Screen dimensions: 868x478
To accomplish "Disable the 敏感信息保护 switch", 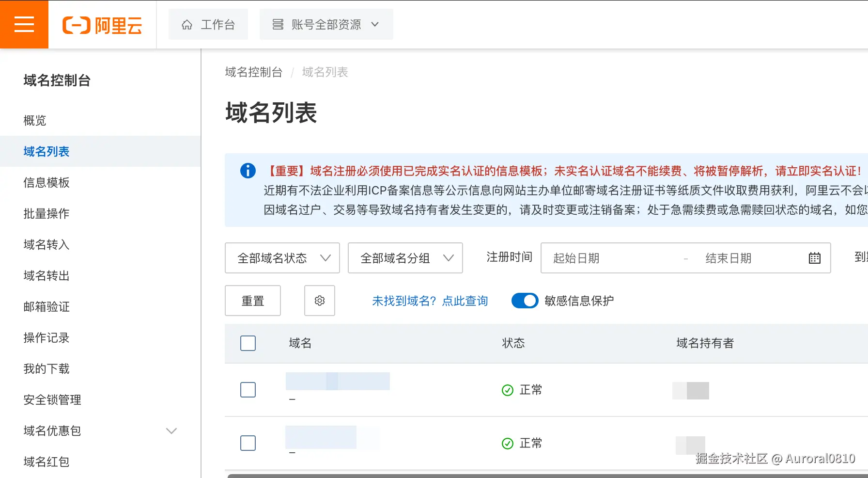I will tap(525, 301).
